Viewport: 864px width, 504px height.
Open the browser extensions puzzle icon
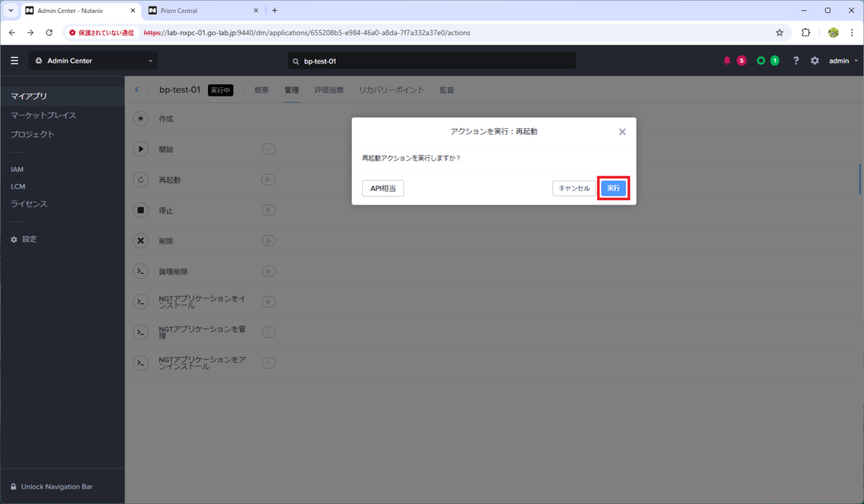click(x=806, y=32)
